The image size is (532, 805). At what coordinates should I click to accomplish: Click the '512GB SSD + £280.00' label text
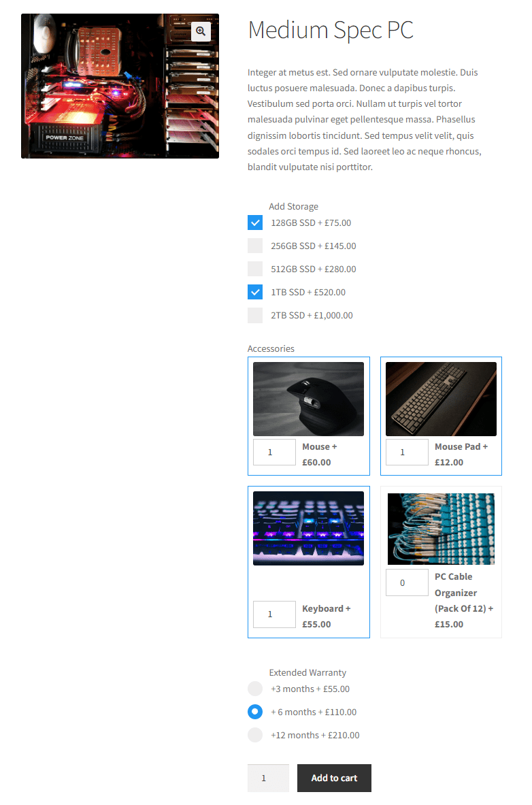pyautogui.click(x=313, y=269)
